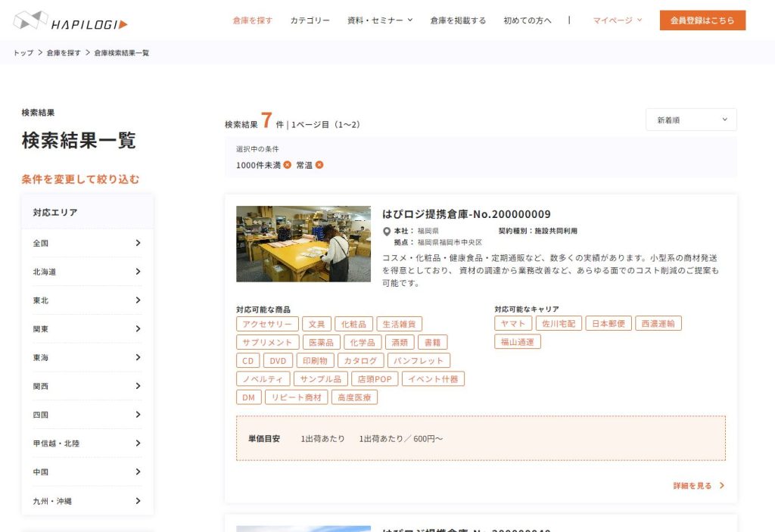Expand the 甲信越・北陸 area option
The width and height of the screenshot is (775, 532).
[87, 443]
